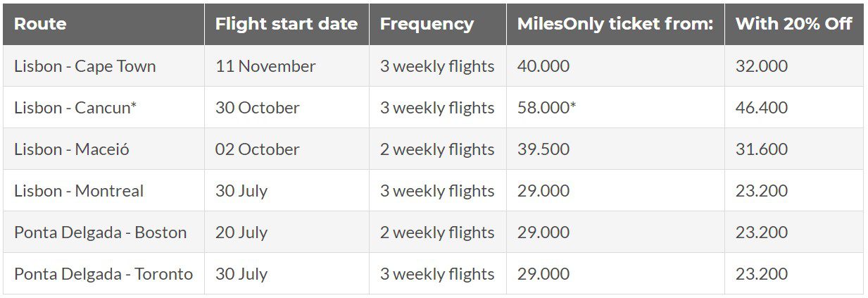
Task: Click the With 20% Off header
Action: click(x=794, y=23)
